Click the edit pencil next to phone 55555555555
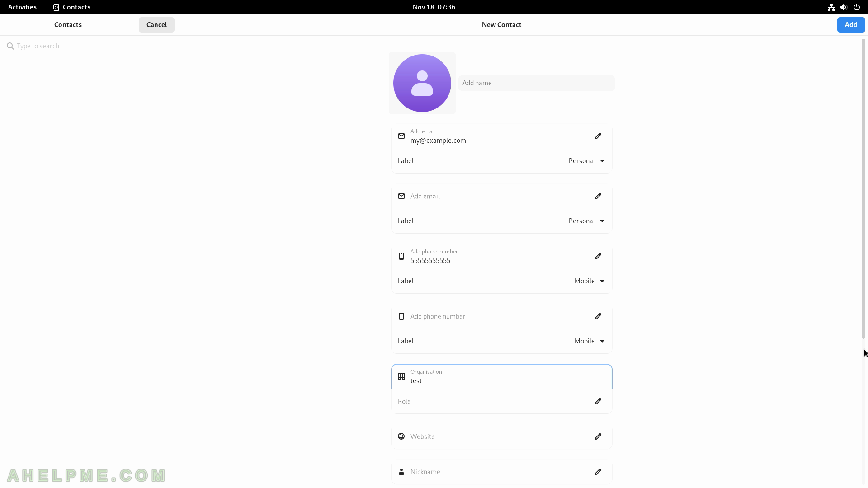The width and height of the screenshot is (868, 488). 598,256
